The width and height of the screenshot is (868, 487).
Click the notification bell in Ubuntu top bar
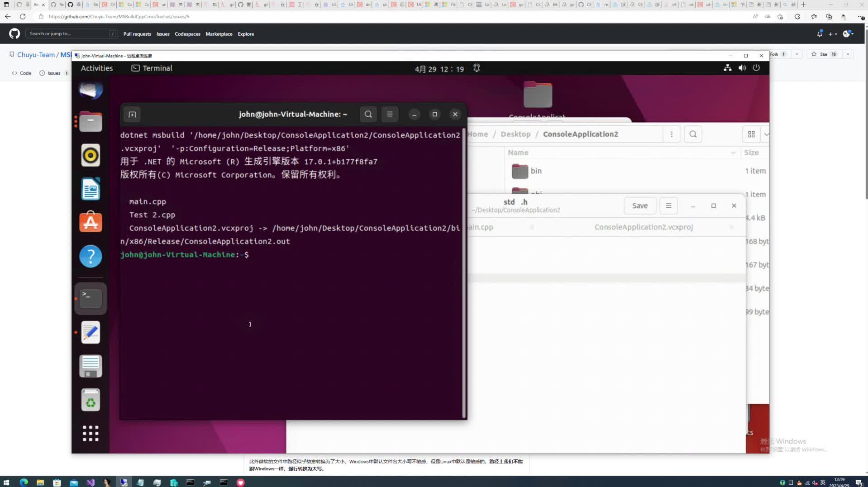(x=477, y=68)
